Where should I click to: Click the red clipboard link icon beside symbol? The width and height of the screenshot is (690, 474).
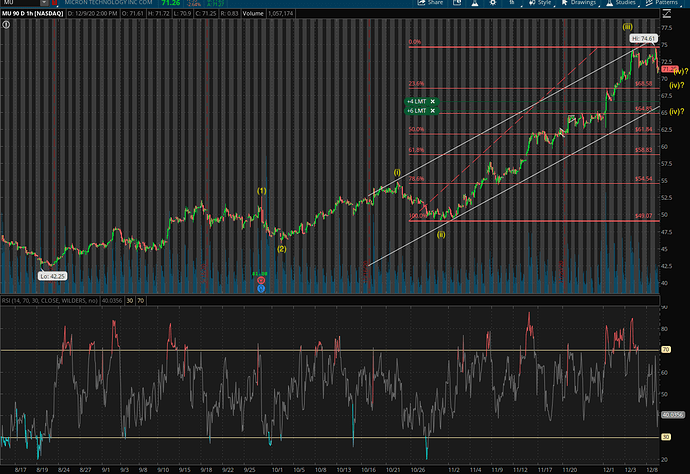click(x=55, y=3)
